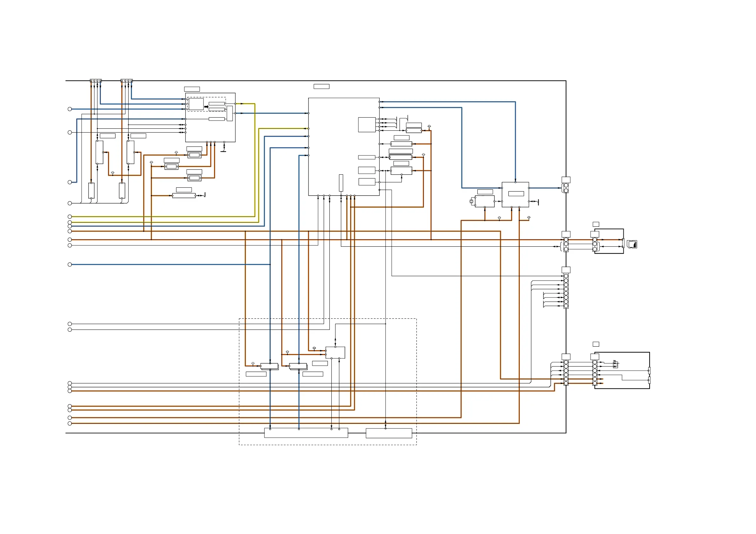Viewport: 756px width, 534px height.
Task: Click the empty label box above central block
Action: (x=322, y=87)
